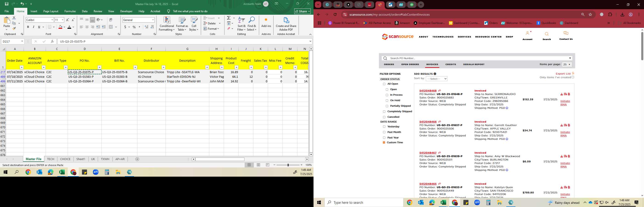Open the Amazon bookmark
The width and height of the screenshot is (644, 207).
[x=402, y=23]
